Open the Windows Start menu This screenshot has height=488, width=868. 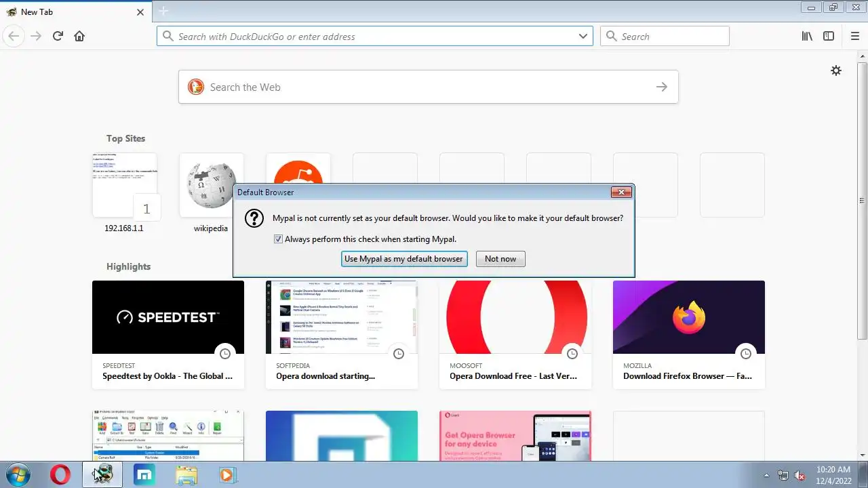tap(17, 474)
